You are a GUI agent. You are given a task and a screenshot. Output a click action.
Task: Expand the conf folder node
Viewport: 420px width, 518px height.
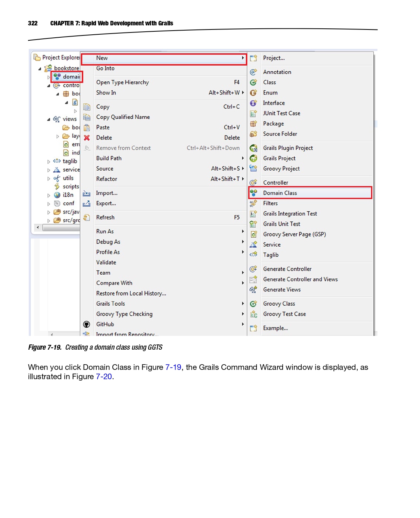pyautogui.click(x=49, y=204)
